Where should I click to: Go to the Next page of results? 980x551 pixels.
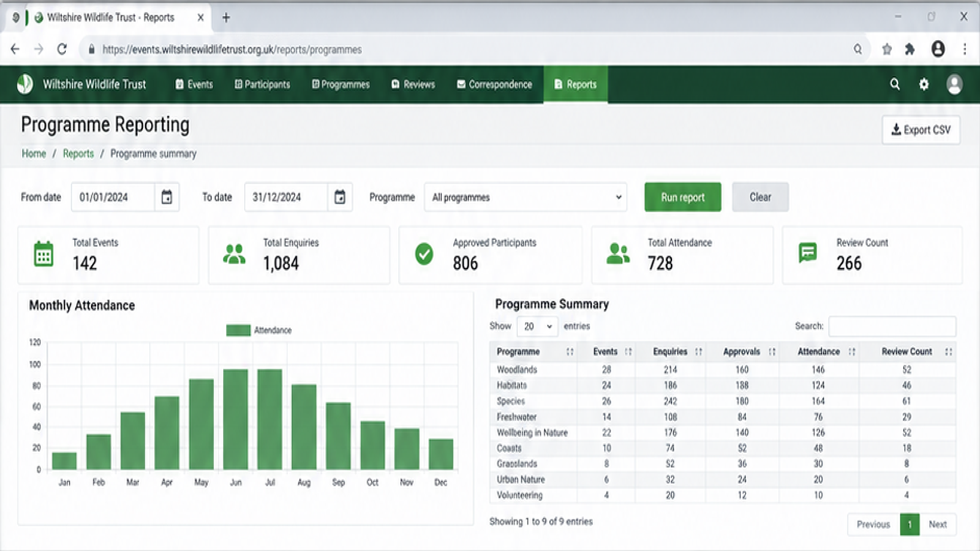[937, 525]
